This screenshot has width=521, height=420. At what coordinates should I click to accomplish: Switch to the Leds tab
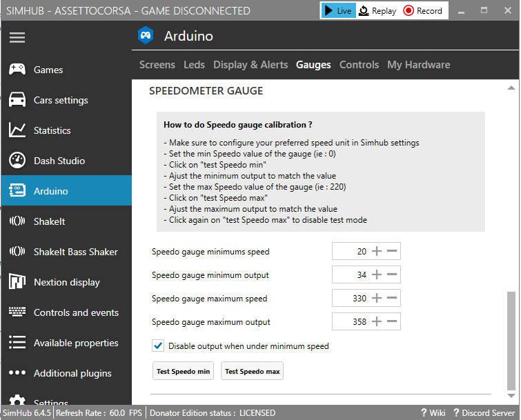[x=194, y=65]
